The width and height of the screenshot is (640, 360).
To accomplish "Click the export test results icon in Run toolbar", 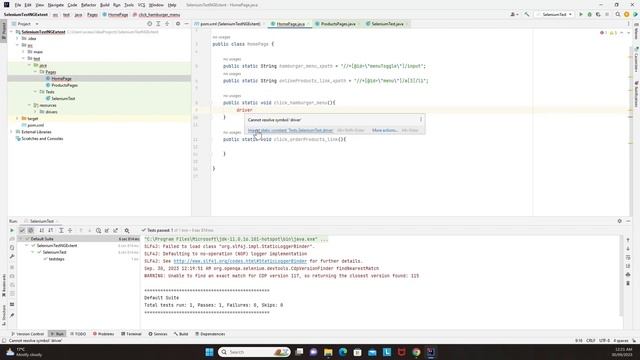I will 116,231.
